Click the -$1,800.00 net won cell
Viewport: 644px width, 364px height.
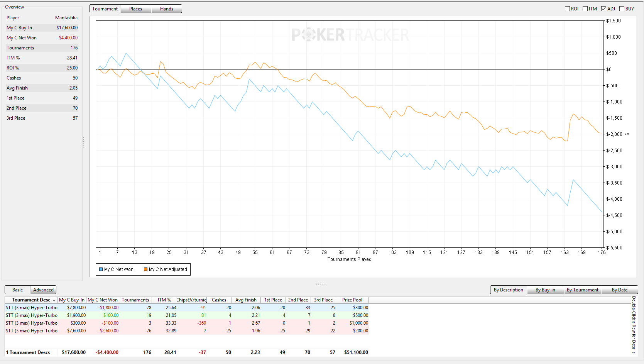[108, 308]
